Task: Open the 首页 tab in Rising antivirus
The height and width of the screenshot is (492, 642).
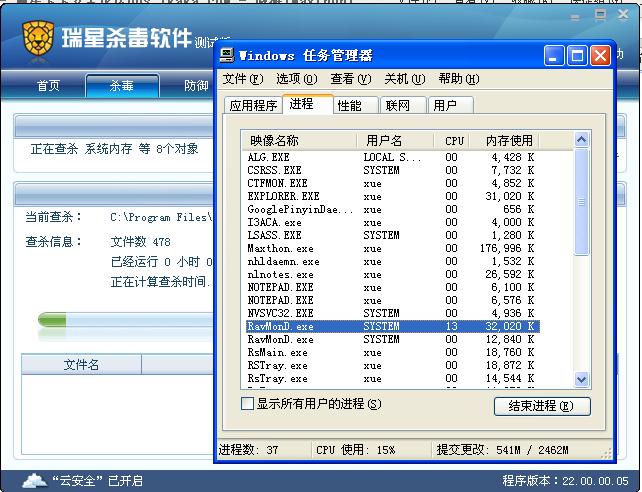Action: point(48,86)
